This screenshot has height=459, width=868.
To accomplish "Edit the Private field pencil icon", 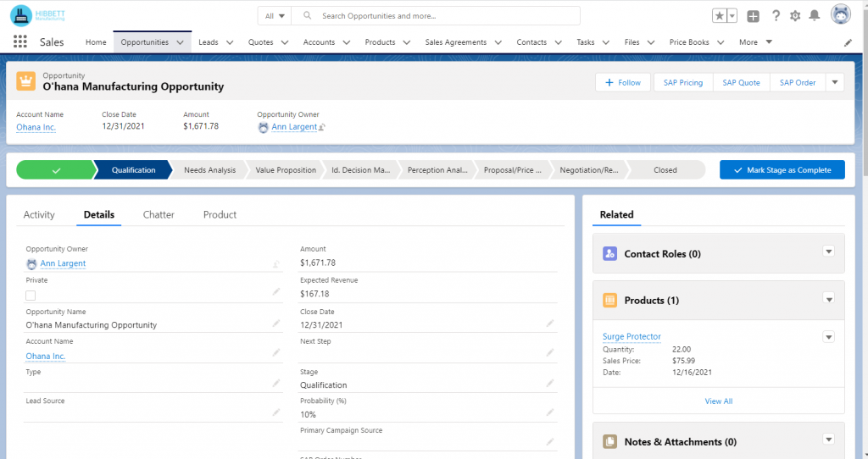I will 275,291.
